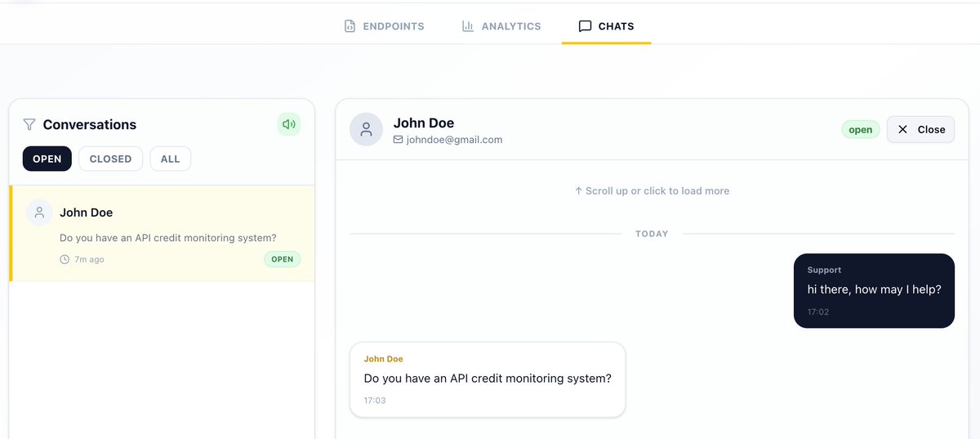Click John Doe avatar in conversation list

click(40, 213)
